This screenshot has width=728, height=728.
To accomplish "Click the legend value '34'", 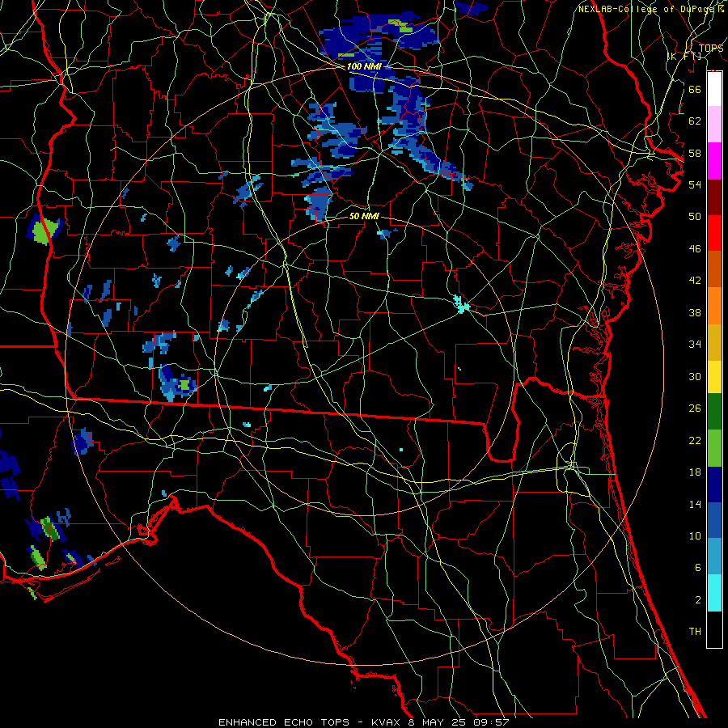I will click(695, 344).
